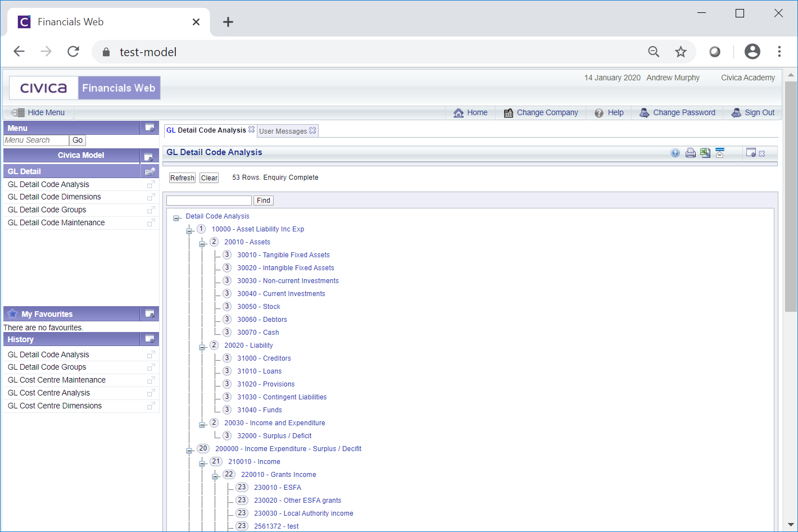Viewport: 798px width, 532px height.
Task: Export the analysis to Excel
Action: pos(705,153)
